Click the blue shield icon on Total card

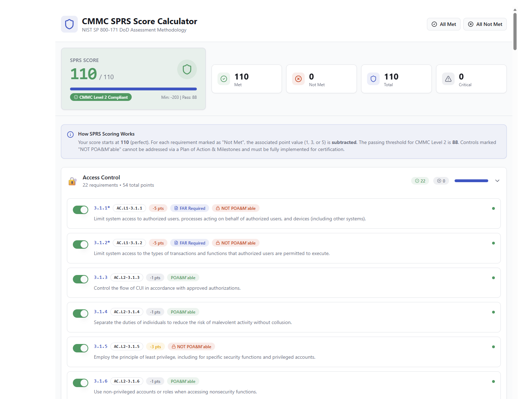pyautogui.click(x=373, y=79)
